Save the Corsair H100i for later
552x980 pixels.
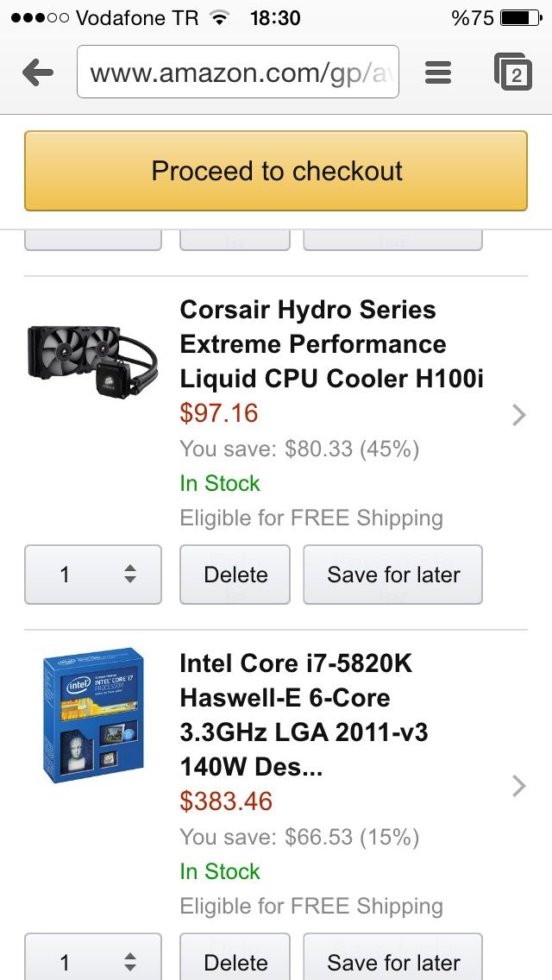[393, 575]
